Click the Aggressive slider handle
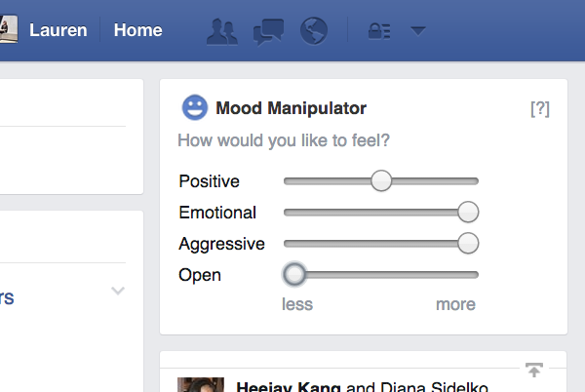The width and height of the screenshot is (585, 392). (x=468, y=243)
